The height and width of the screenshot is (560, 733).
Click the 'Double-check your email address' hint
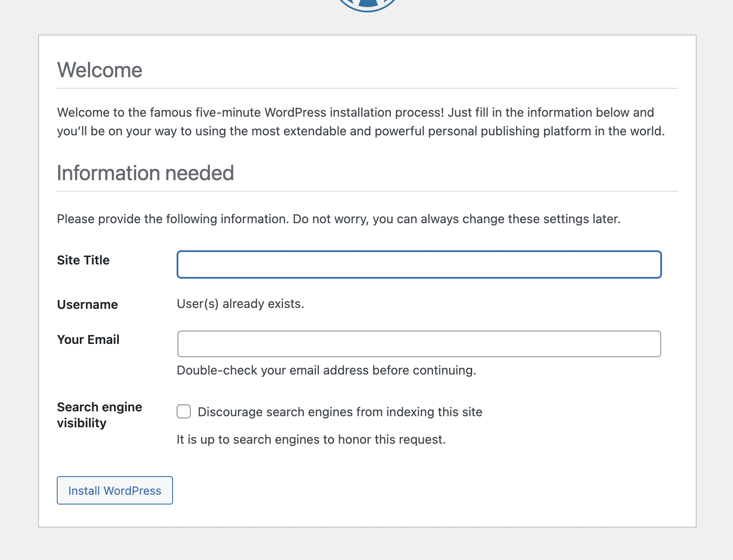(x=327, y=370)
